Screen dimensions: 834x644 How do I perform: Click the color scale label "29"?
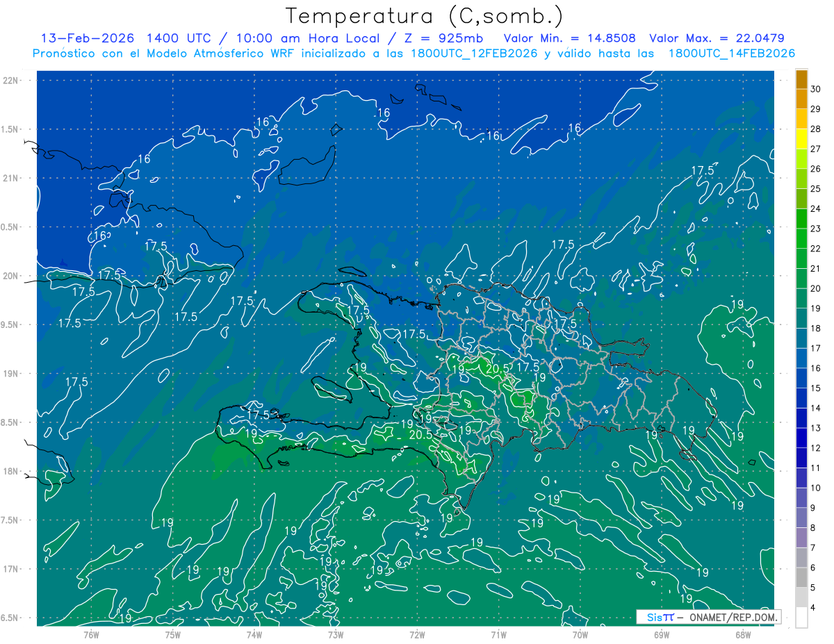pyautogui.click(x=815, y=109)
